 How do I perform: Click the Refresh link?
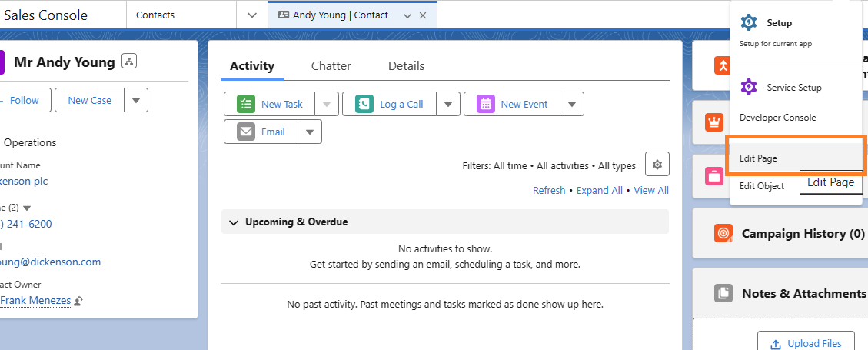(x=549, y=191)
